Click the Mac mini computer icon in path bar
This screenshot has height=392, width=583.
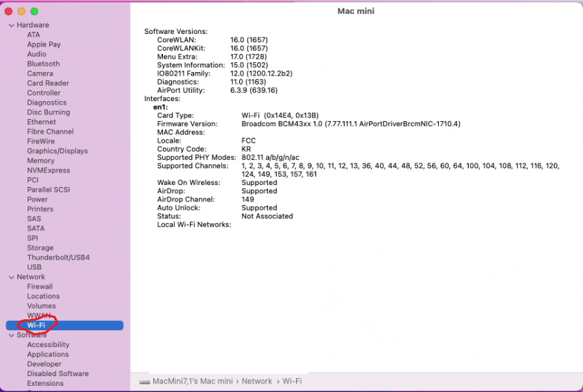145,382
